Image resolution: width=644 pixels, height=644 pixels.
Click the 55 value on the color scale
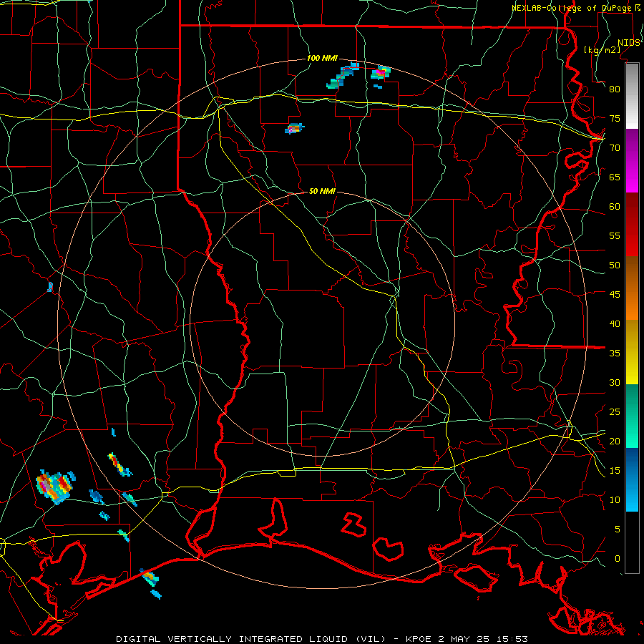[615, 235]
